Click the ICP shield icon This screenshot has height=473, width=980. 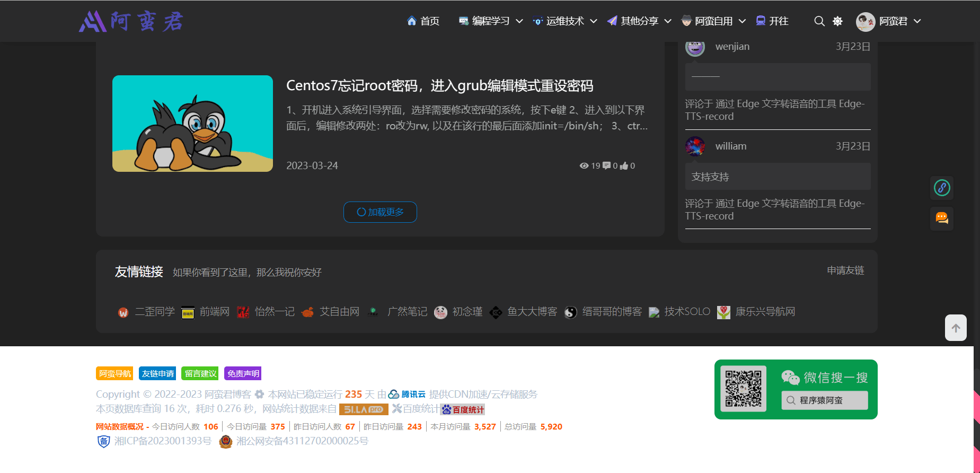coord(103,441)
